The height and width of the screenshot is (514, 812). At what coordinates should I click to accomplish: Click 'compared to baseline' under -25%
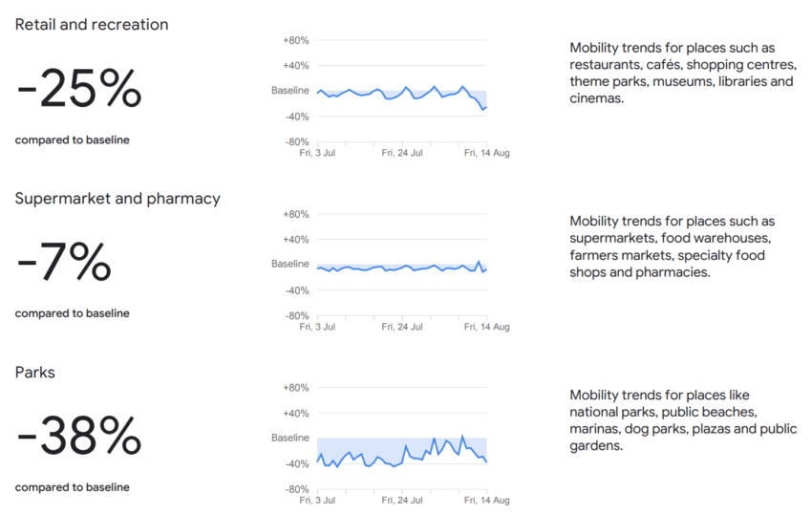click(73, 139)
